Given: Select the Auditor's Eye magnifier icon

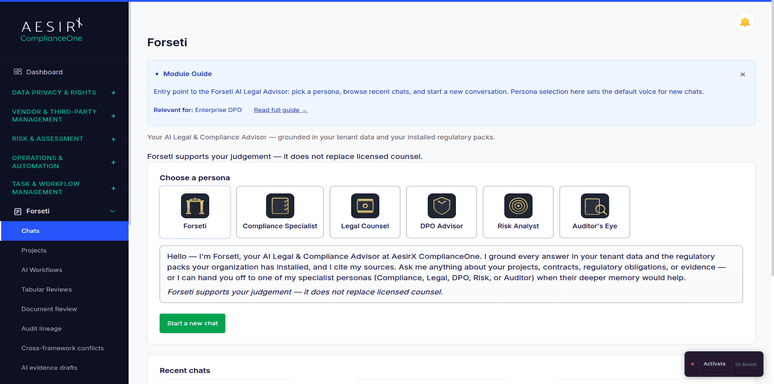Looking at the screenshot, I should 595,206.
